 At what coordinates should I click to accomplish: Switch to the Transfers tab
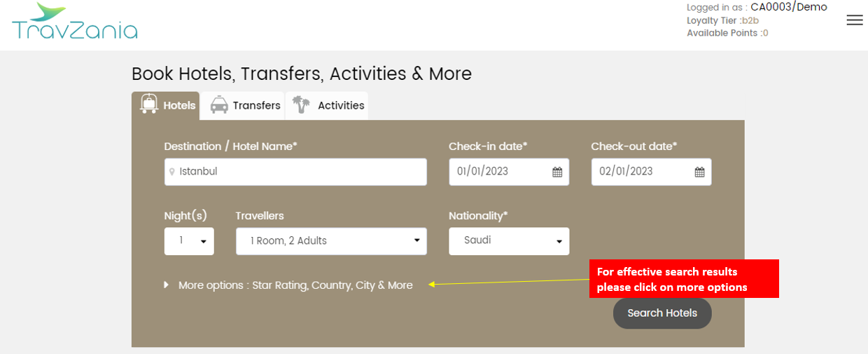pos(256,106)
